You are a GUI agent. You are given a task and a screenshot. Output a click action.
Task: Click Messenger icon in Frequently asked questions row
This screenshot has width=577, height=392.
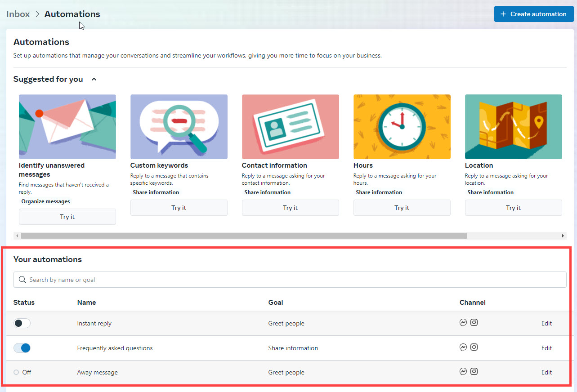(463, 347)
